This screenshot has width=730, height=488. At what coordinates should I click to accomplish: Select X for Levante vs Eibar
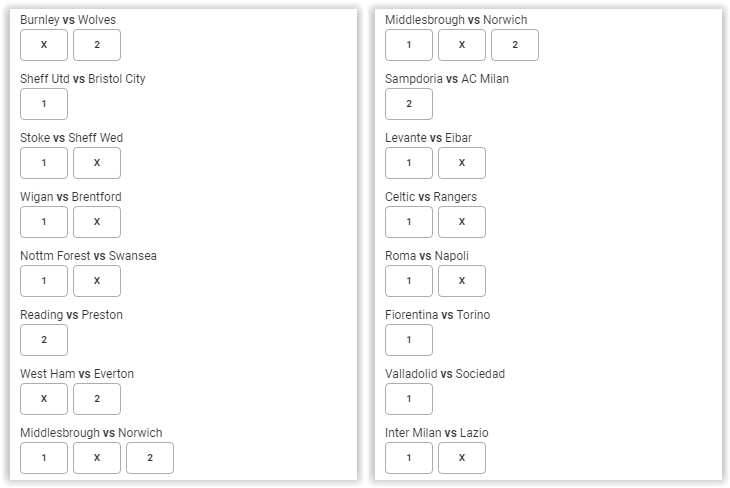coord(462,163)
